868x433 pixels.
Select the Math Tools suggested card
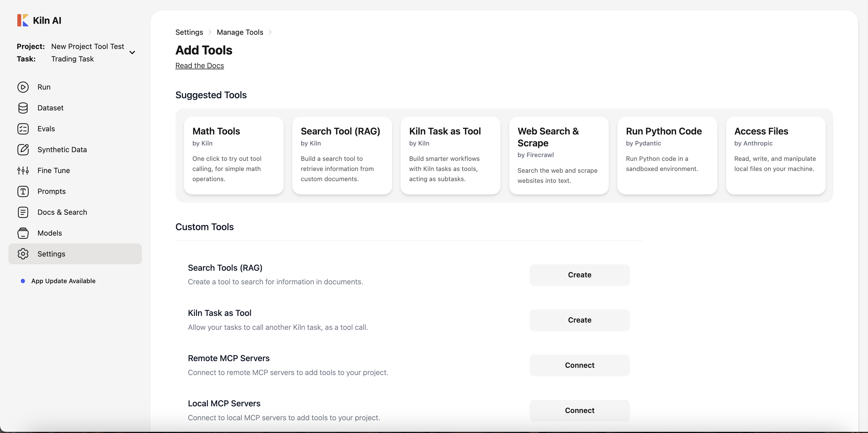pos(234,155)
